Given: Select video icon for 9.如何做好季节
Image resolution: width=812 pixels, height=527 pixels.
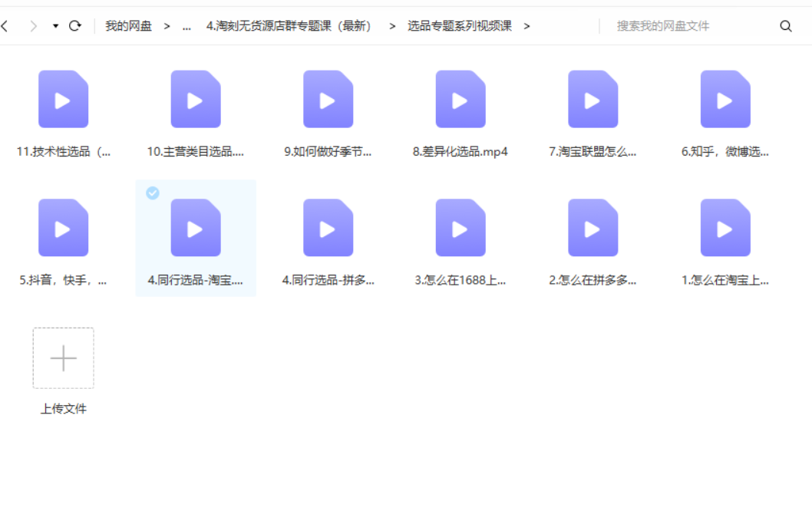Looking at the screenshot, I should (328, 99).
